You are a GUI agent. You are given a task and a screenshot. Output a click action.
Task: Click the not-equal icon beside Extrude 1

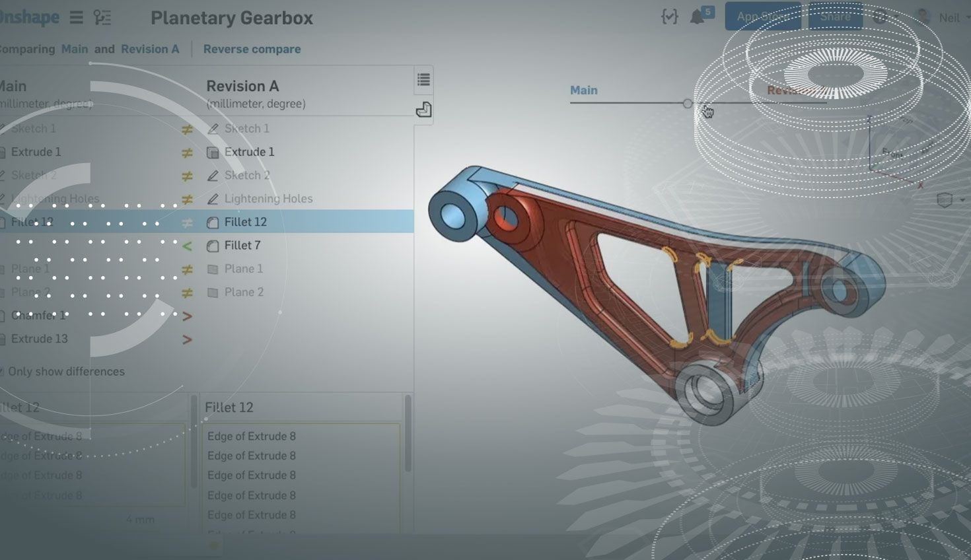187,153
